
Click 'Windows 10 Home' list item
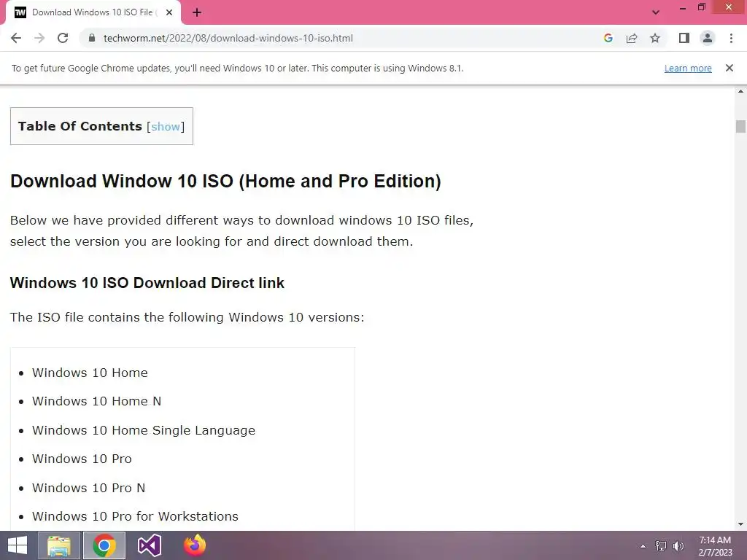tap(90, 373)
